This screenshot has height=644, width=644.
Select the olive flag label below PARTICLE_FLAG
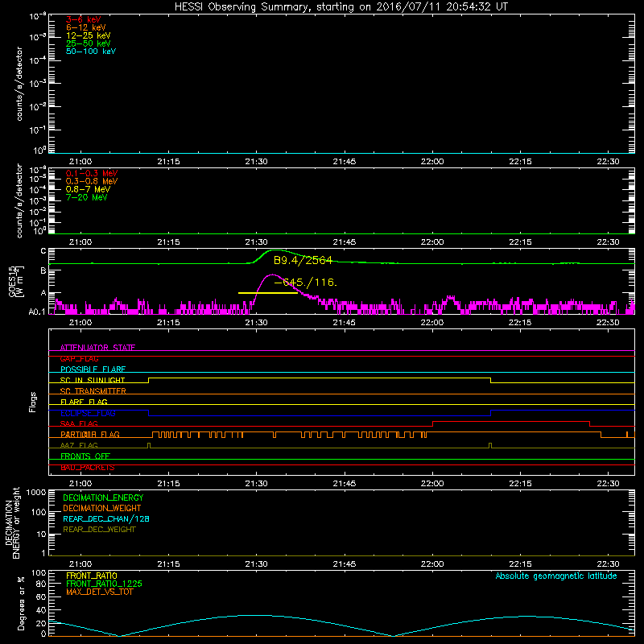click(79, 446)
